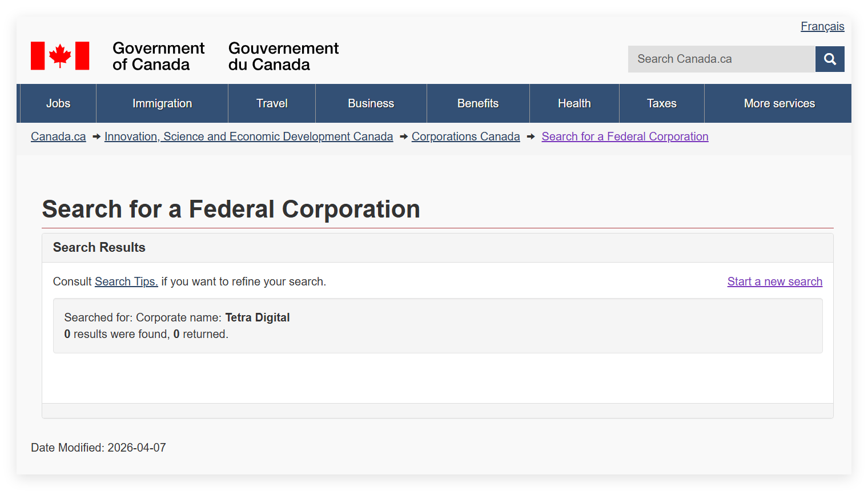Open the Jobs menu item

pyautogui.click(x=58, y=103)
